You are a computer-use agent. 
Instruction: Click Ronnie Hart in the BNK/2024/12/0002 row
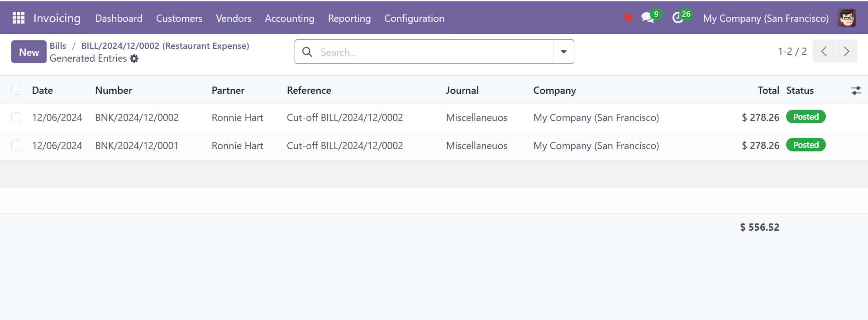click(x=238, y=118)
